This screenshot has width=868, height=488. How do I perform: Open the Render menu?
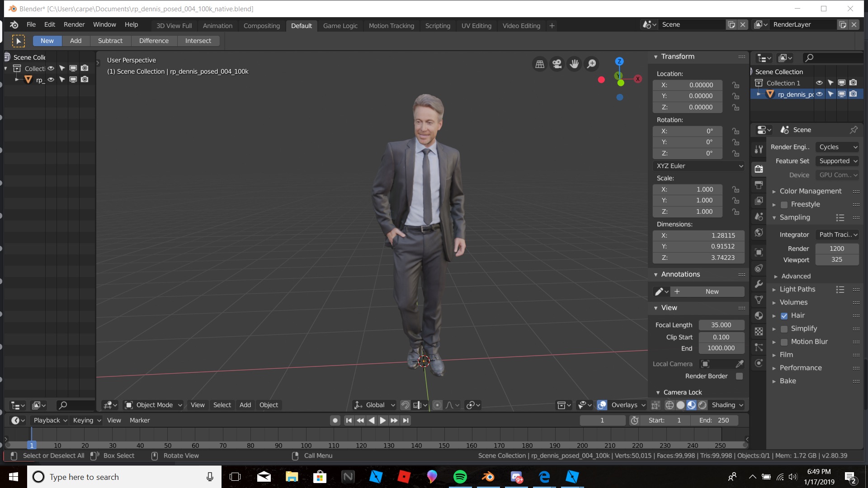pos(74,24)
